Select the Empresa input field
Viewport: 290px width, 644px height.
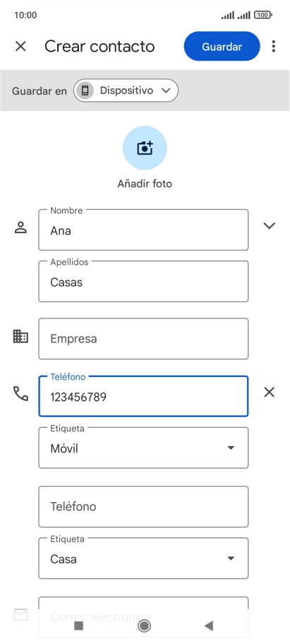(143, 338)
